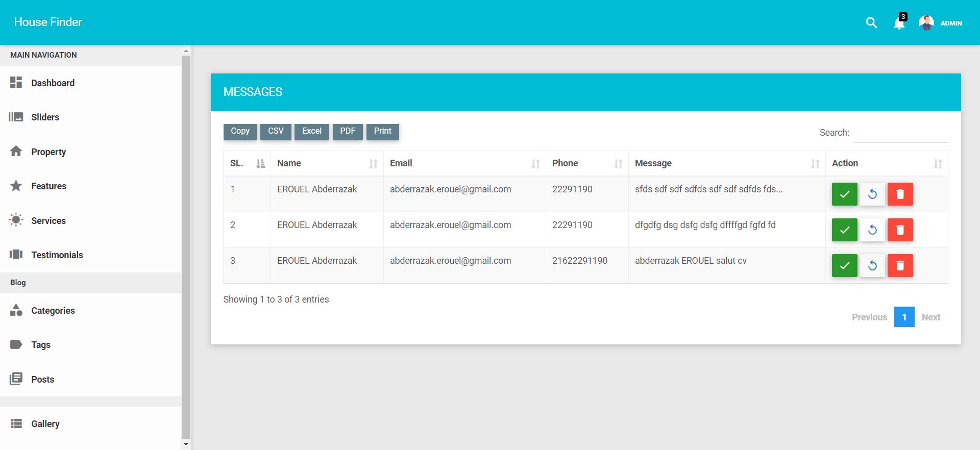Reply to message 2 with the blue arrow
The height and width of the screenshot is (450, 980).
872,230
